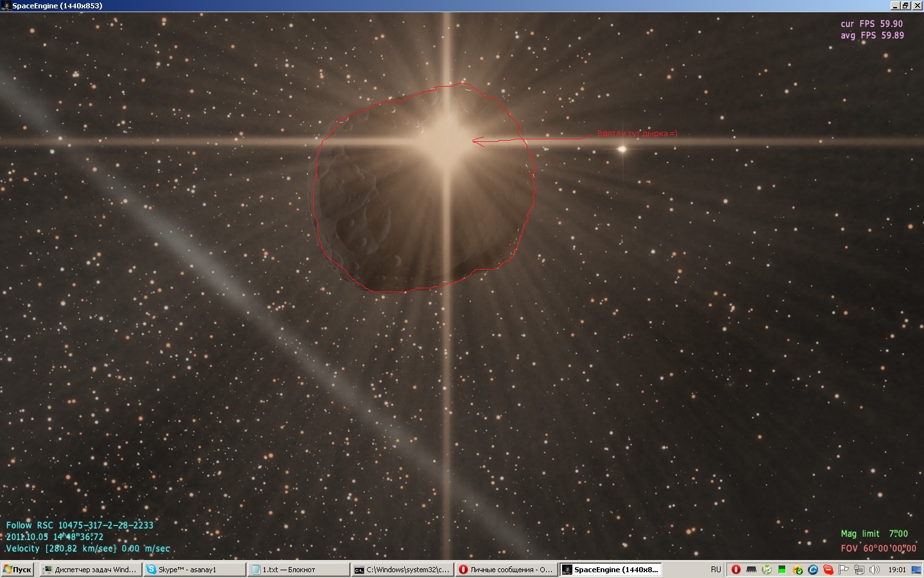Click the Velocity 280.82 km/sec readout
The height and width of the screenshot is (578, 924).
tap(88, 548)
